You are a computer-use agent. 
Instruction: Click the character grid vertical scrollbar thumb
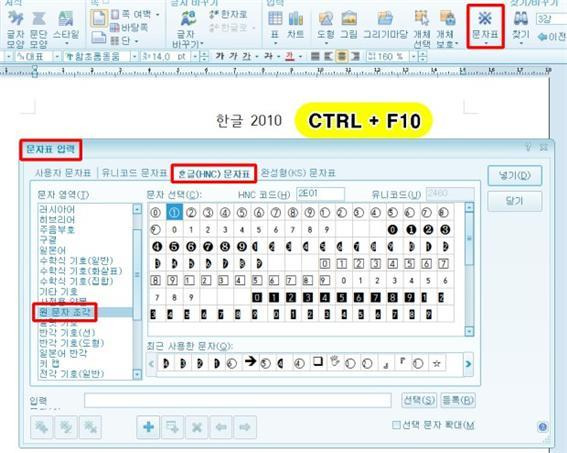click(x=469, y=239)
